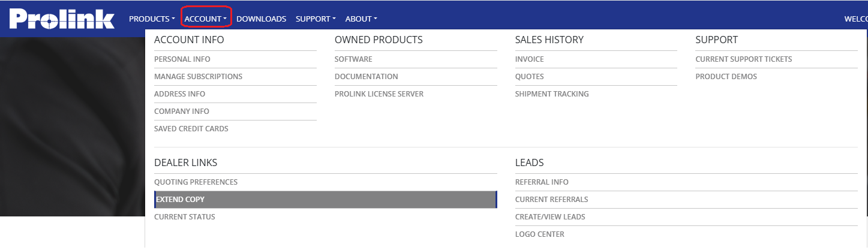868x250 pixels.
Task: Collapse the Account dropdown menu
Action: pos(205,19)
